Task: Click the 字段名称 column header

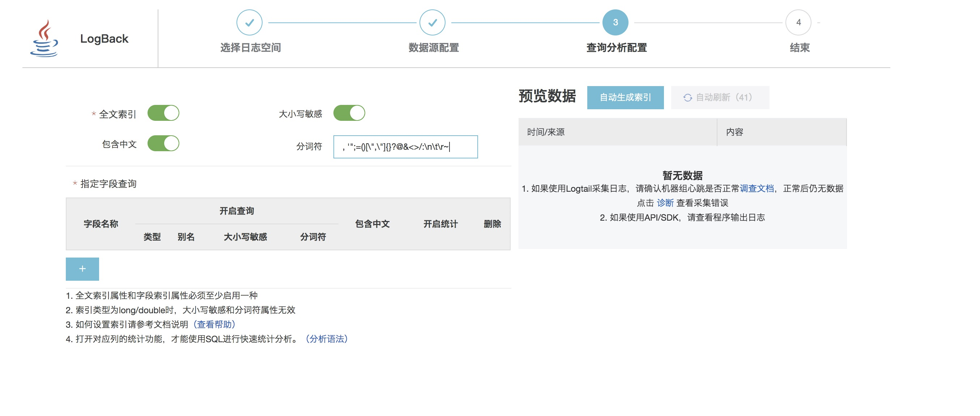Action: 101,224
